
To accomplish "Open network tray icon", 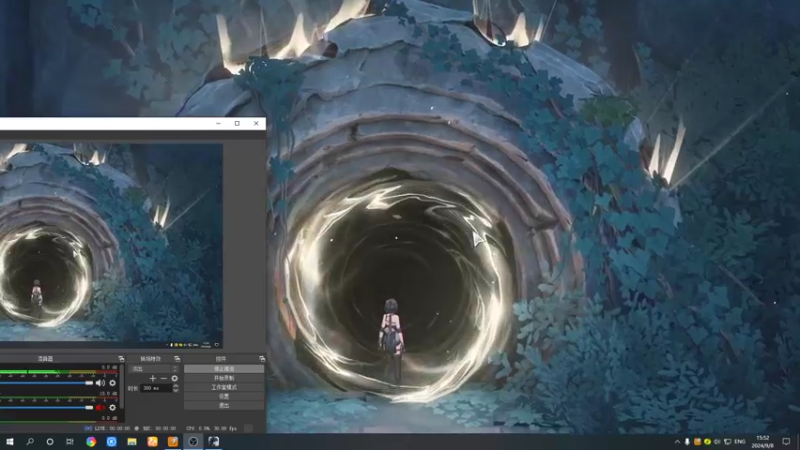I will click(728, 441).
